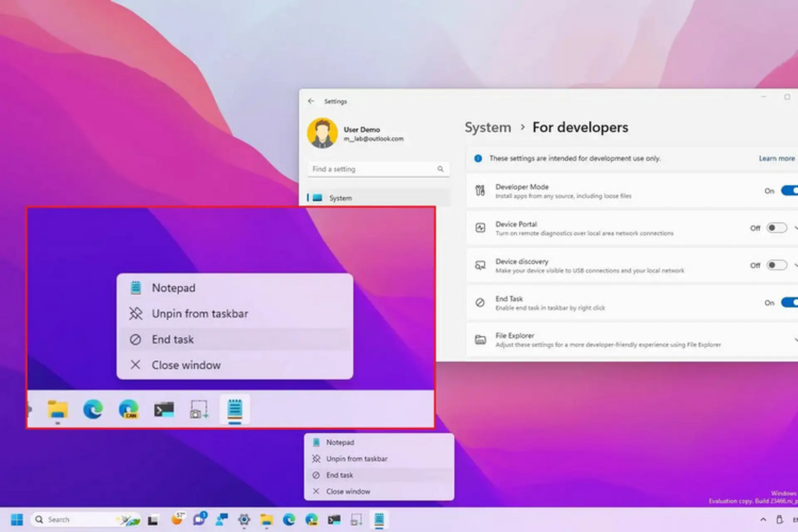Launch Microsoft Edge in the main taskbar
Image resolution: width=798 pixels, height=532 pixels.
click(289, 520)
